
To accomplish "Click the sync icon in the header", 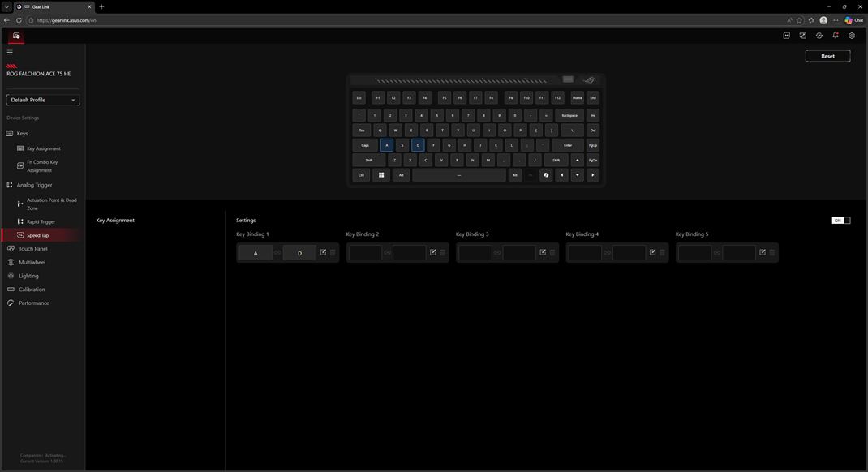I will point(819,36).
